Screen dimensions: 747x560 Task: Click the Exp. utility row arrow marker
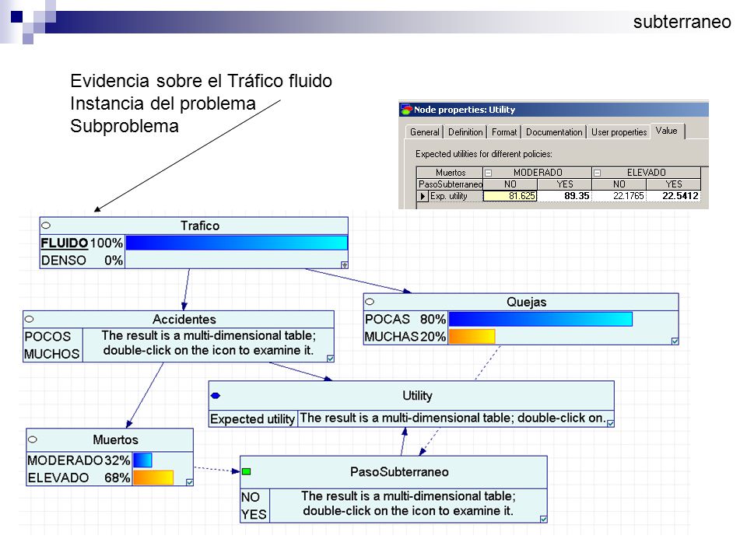point(423,196)
